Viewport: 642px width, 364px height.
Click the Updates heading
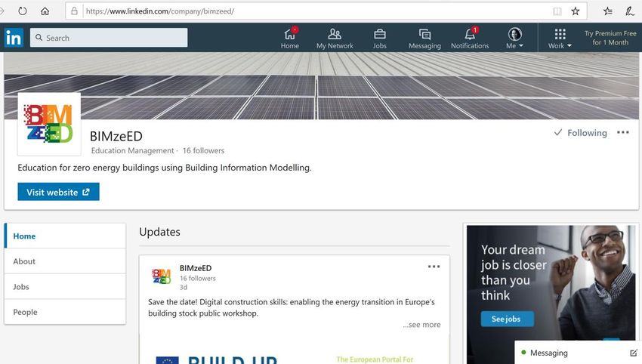[x=159, y=232]
